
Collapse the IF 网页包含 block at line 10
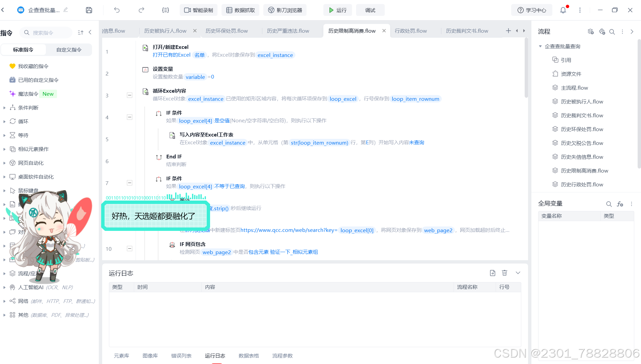click(129, 248)
